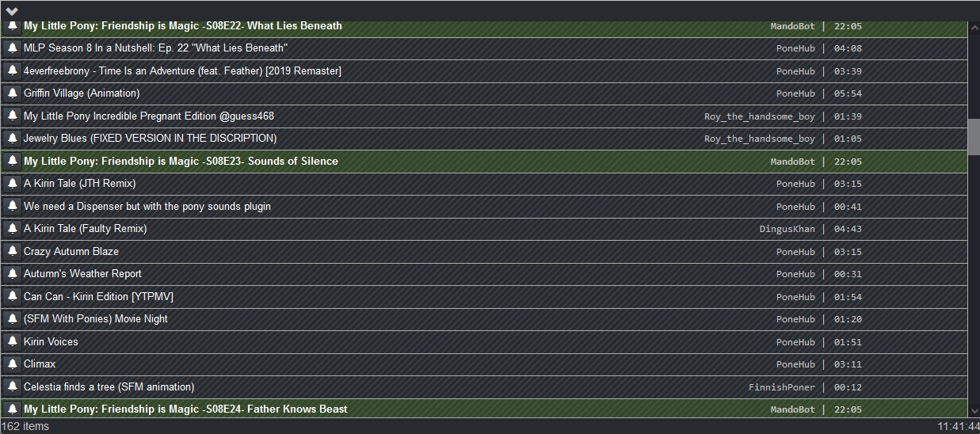Open Jewelry Blues (FIXED VERSION) title
This screenshot has height=434, width=980.
(151, 138)
